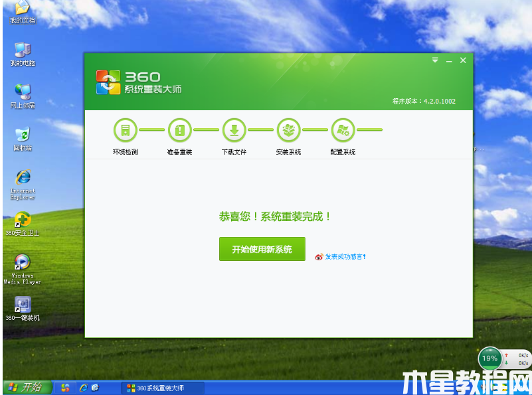Click the 恭喜您！系统重装完成！ message
This screenshot has height=395, width=532.
click(275, 216)
